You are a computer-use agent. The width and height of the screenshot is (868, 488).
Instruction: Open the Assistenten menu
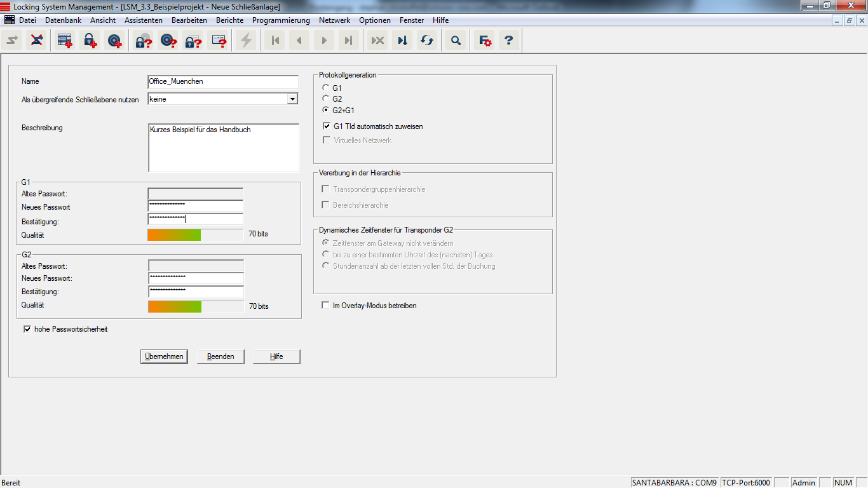[143, 20]
